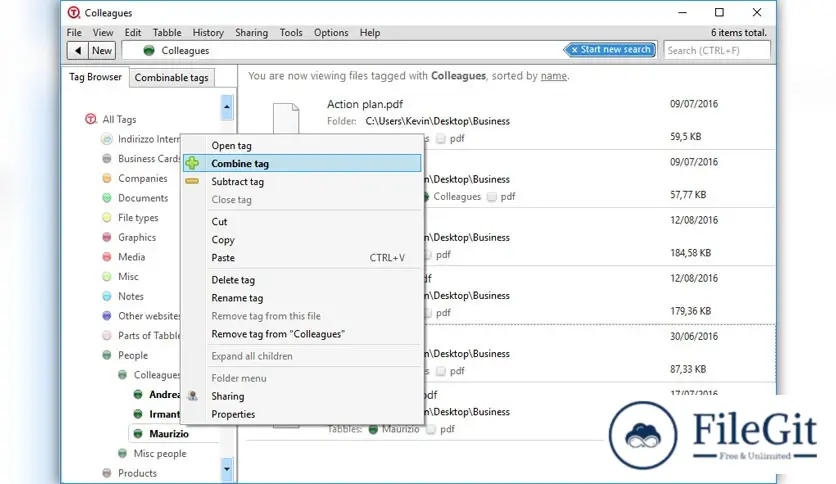
Task: Open the Help menu
Action: [369, 33]
